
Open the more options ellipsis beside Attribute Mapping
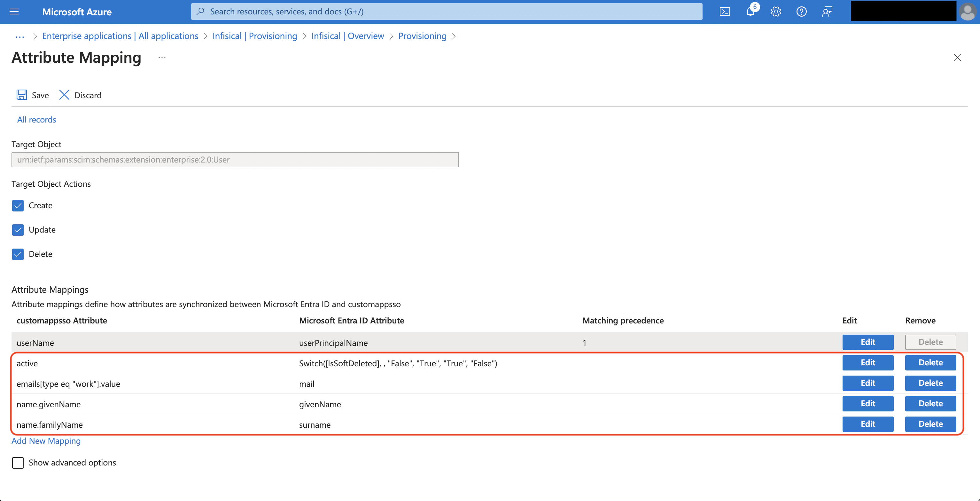[162, 58]
